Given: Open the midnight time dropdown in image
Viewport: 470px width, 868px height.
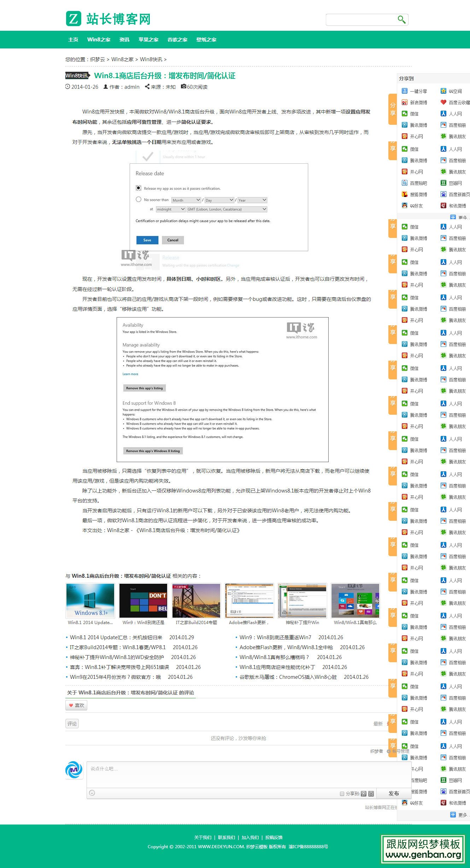Looking at the screenshot, I should 171,209.
